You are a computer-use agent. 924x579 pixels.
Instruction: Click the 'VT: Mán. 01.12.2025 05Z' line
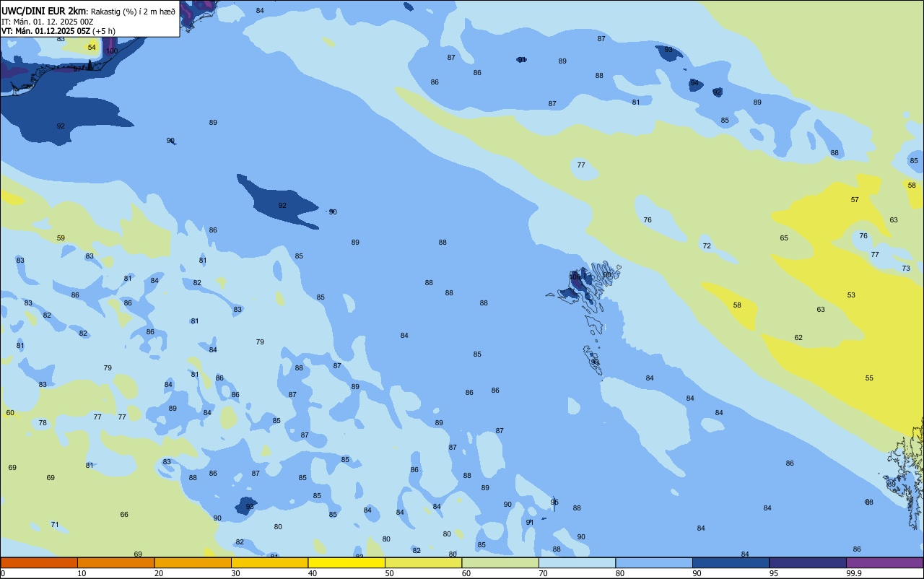(45, 31)
